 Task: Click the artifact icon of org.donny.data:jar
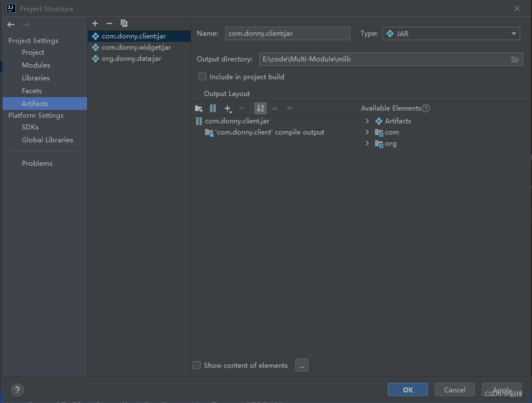pos(96,59)
